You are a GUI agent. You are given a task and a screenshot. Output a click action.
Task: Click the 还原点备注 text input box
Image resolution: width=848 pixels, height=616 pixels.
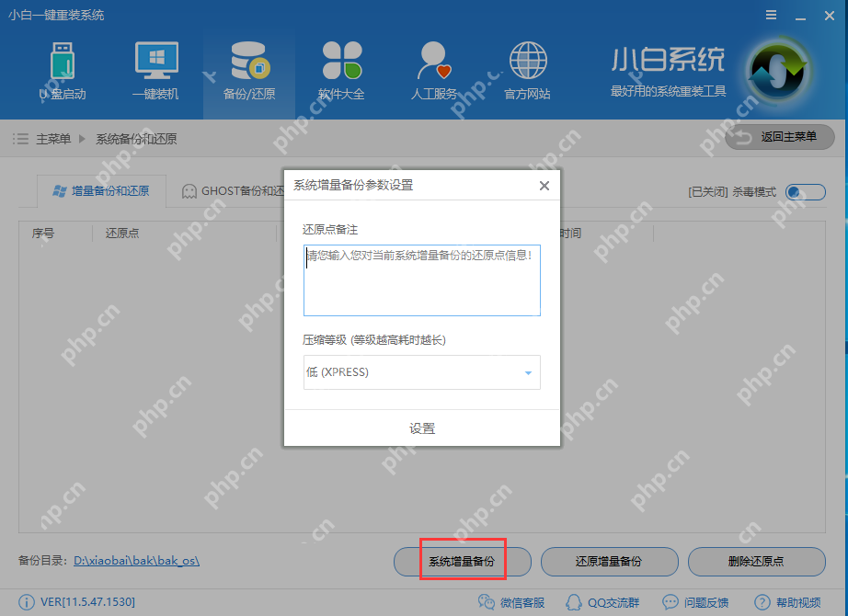[x=422, y=280]
